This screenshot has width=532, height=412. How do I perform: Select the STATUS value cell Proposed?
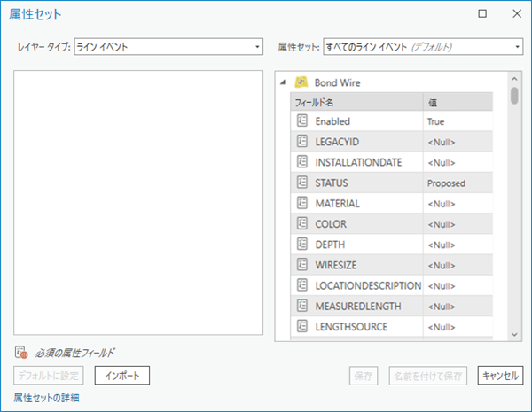tap(458, 183)
